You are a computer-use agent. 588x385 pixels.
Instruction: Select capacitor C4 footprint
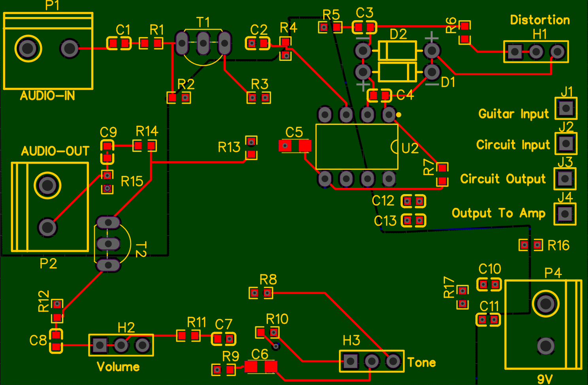(x=379, y=95)
